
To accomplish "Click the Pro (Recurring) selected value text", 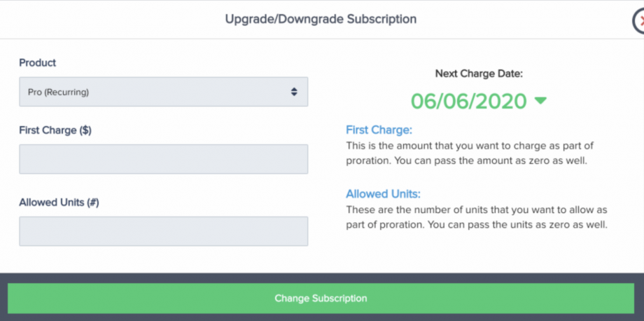I will point(58,92).
